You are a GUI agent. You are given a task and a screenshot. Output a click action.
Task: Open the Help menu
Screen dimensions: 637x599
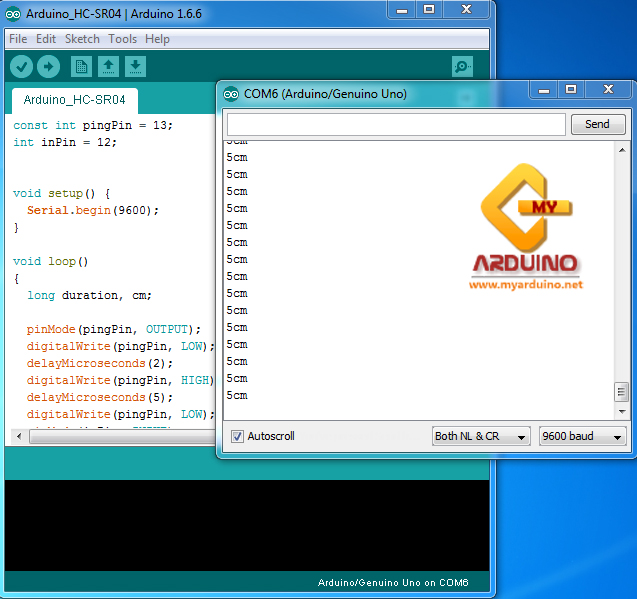(157, 39)
